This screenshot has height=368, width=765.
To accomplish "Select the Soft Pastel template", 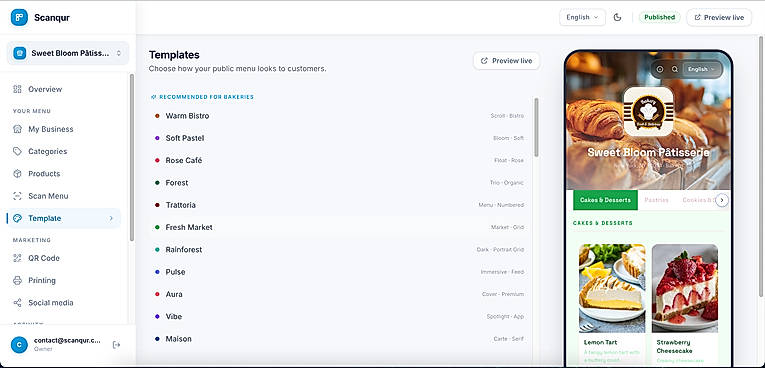I will point(340,138).
